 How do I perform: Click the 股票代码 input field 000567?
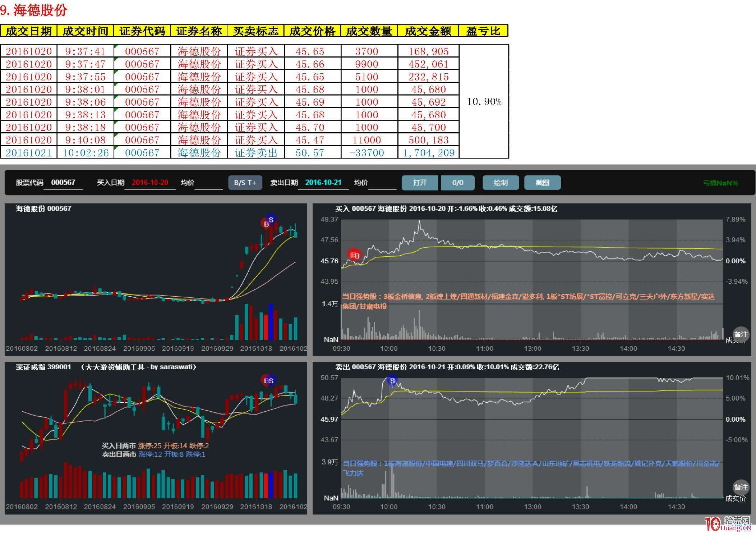[x=63, y=183]
